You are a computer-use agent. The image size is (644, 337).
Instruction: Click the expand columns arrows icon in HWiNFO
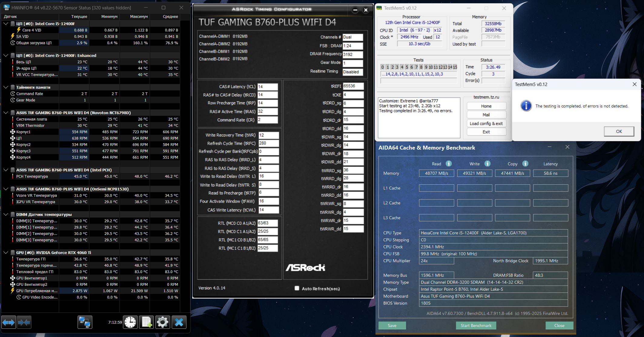(8, 322)
